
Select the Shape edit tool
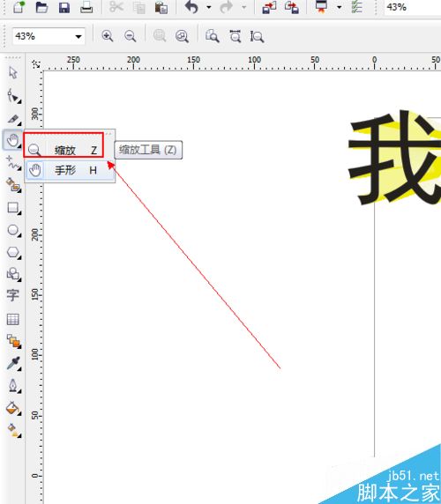coord(14,96)
